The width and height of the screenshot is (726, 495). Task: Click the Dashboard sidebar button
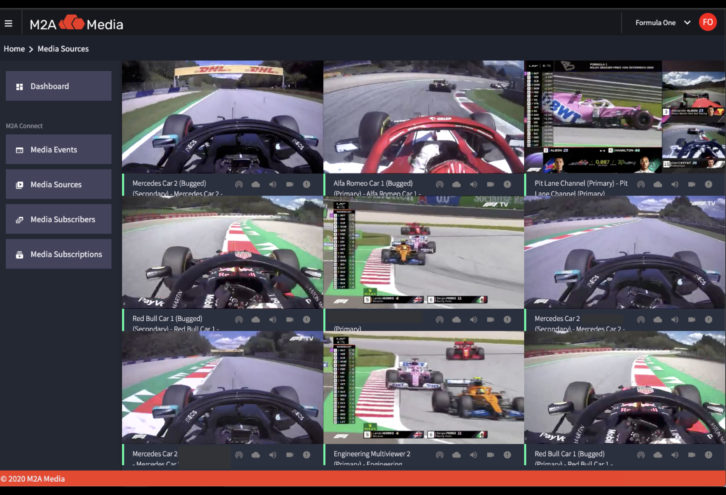click(x=58, y=86)
